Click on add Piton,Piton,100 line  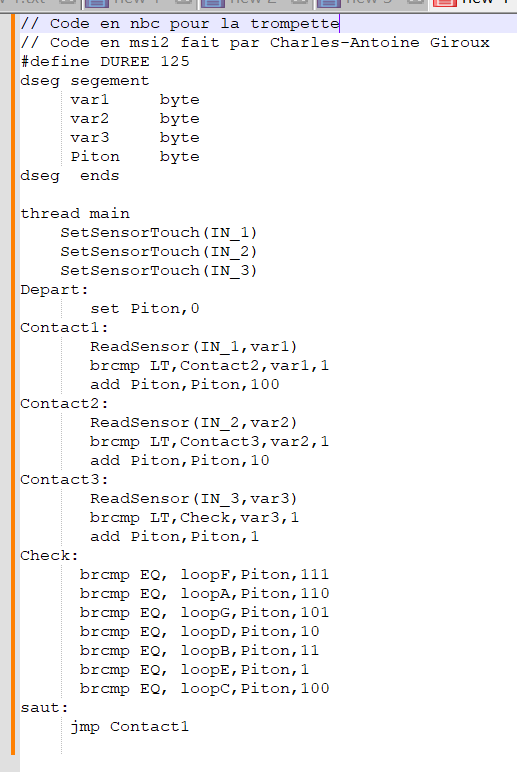(x=185, y=385)
